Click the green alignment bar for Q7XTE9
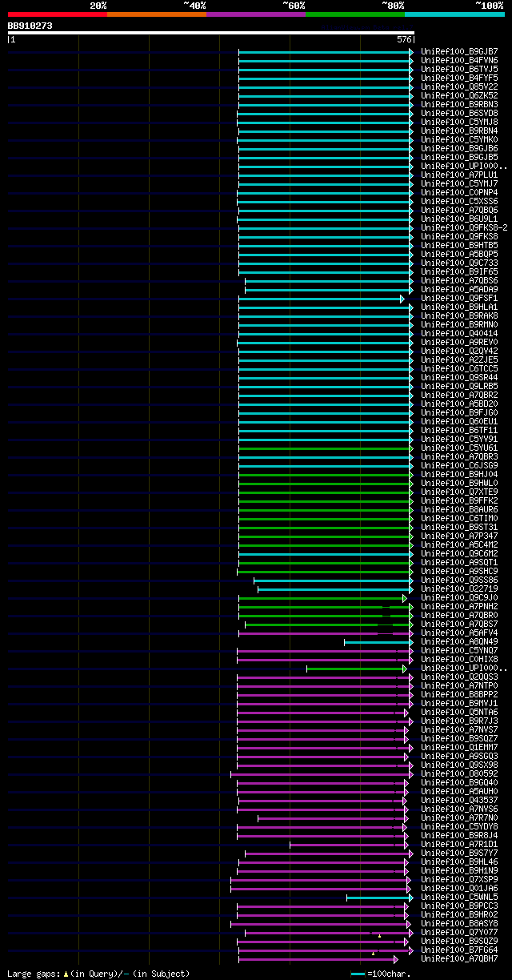This screenshot has width=512, height=980. tap(326, 492)
